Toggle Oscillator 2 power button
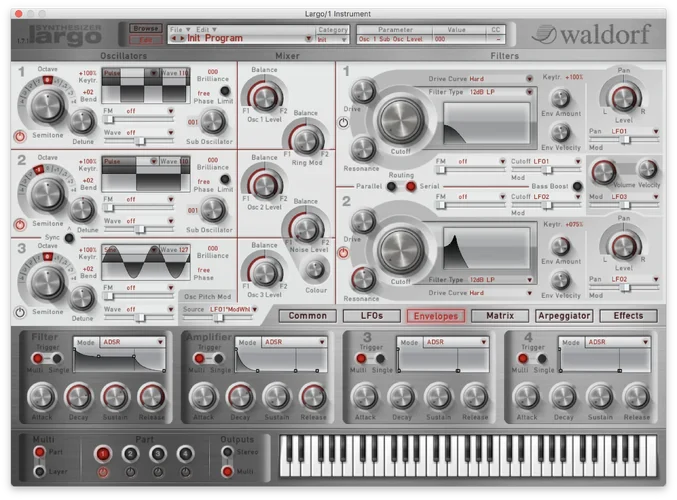The image size is (677, 500). [x=20, y=225]
